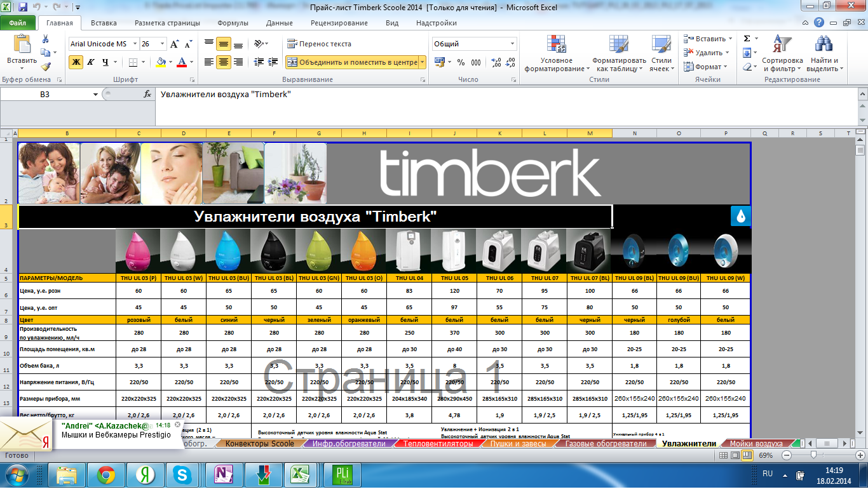This screenshot has height=494, width=868.
Task: Switch to Normal view in status bar
Action: [724, 456]
